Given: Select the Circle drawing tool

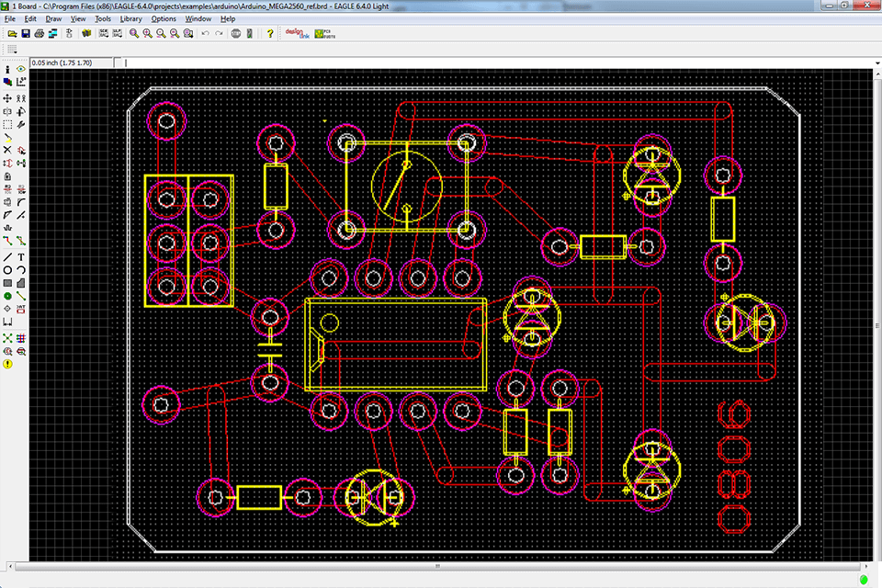Looking at the screenshot, I should 7,270.
